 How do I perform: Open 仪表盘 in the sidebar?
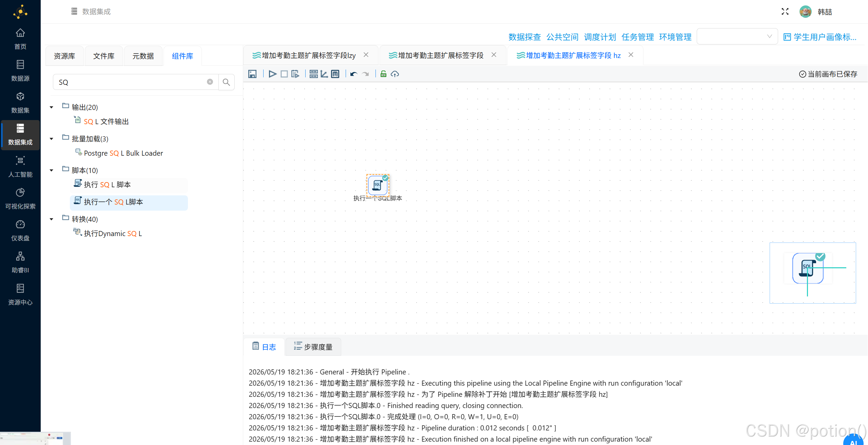pos(20,231)
